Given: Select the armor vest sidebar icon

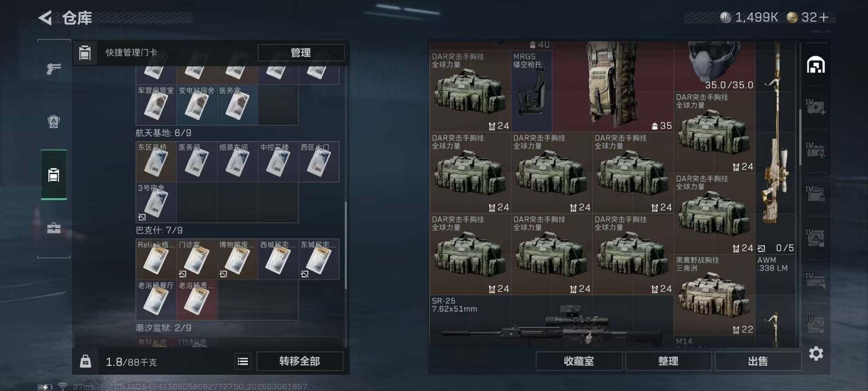Looking at the screenshot, I should pos(54,121).
